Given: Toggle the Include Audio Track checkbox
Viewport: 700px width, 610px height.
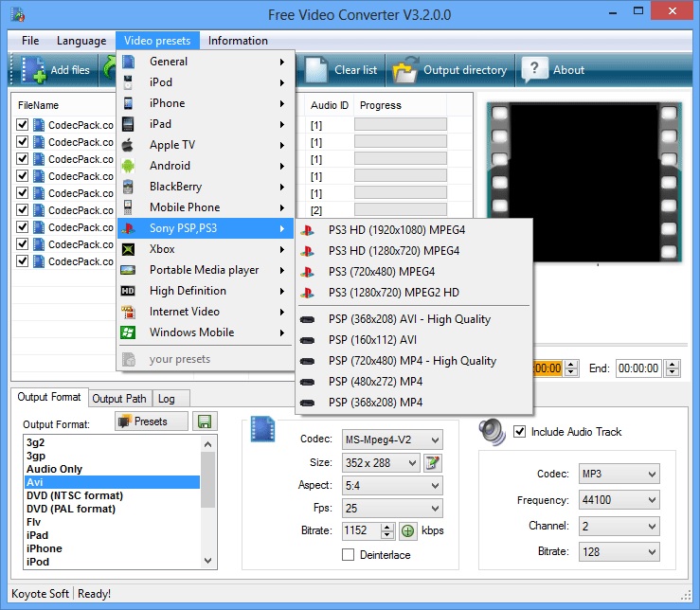Looking at the screenshot, I should click(x=519, y=432).
